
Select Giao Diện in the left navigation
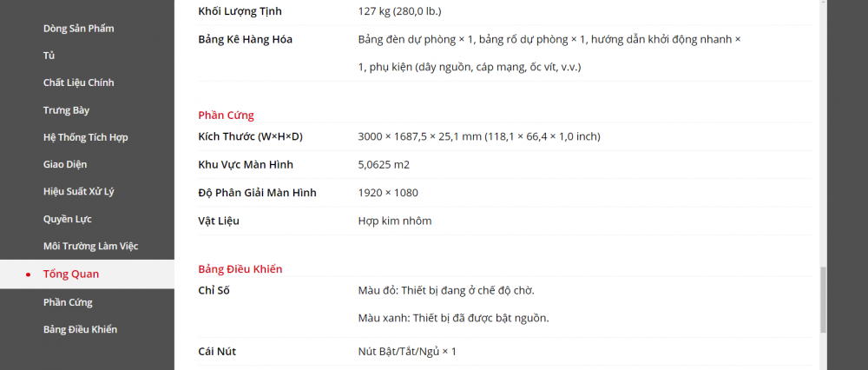pyautogui.click(x=64, y=164)
